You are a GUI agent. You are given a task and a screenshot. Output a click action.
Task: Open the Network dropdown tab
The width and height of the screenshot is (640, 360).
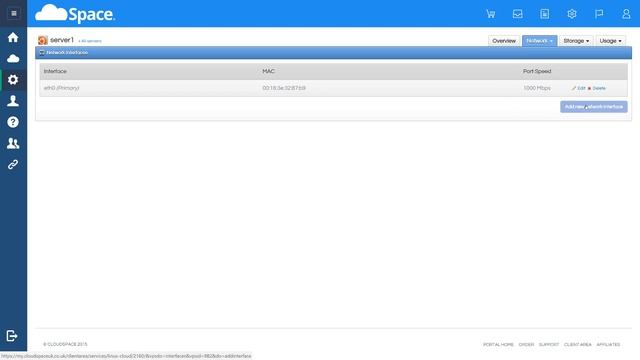(539, 41)
